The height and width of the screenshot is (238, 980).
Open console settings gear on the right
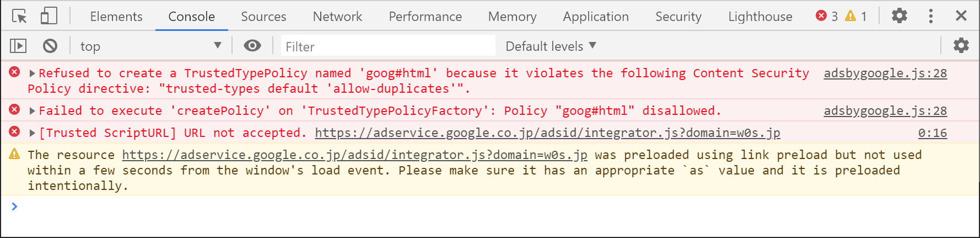[x=961, y=46]
